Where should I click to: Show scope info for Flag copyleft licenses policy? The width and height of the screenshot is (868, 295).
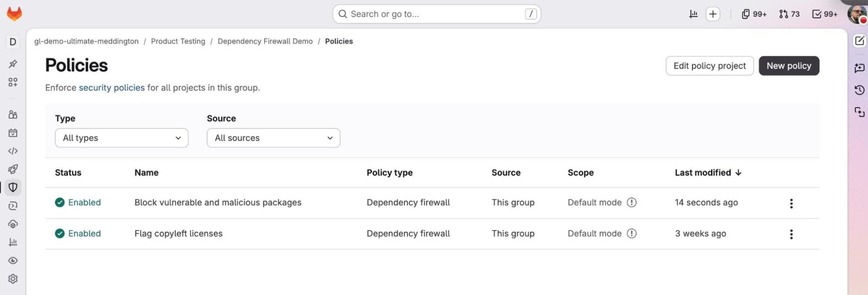(631, 234)
